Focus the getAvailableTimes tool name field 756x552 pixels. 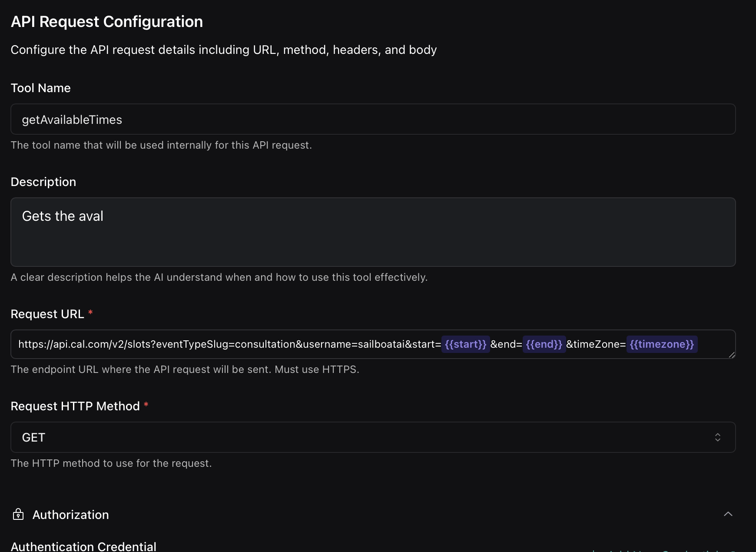tap(372, 120)
